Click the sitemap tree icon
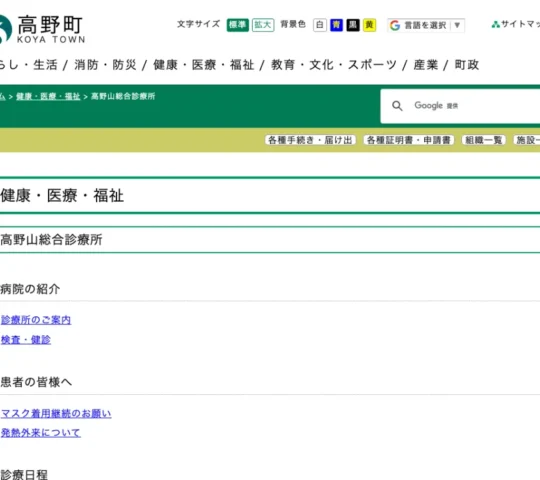This screenshot has width=540, height=480. (496, 24)
